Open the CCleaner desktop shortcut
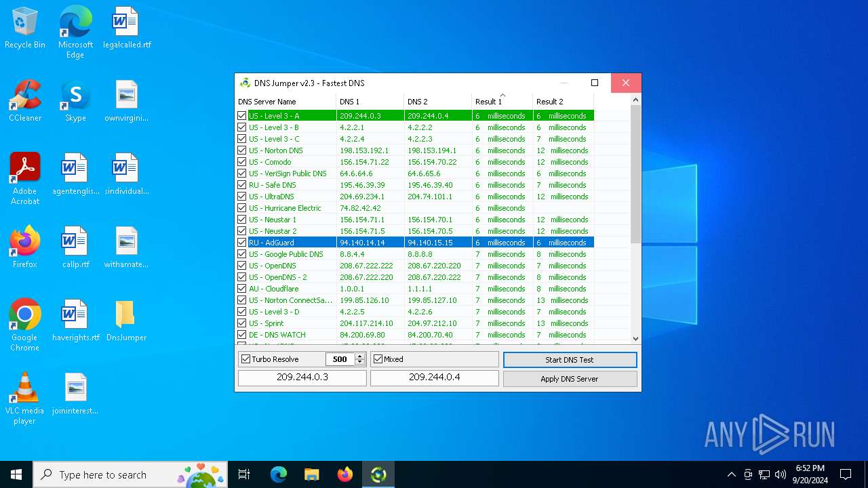Viewport: 868px width, 488px height. [25, 102]
